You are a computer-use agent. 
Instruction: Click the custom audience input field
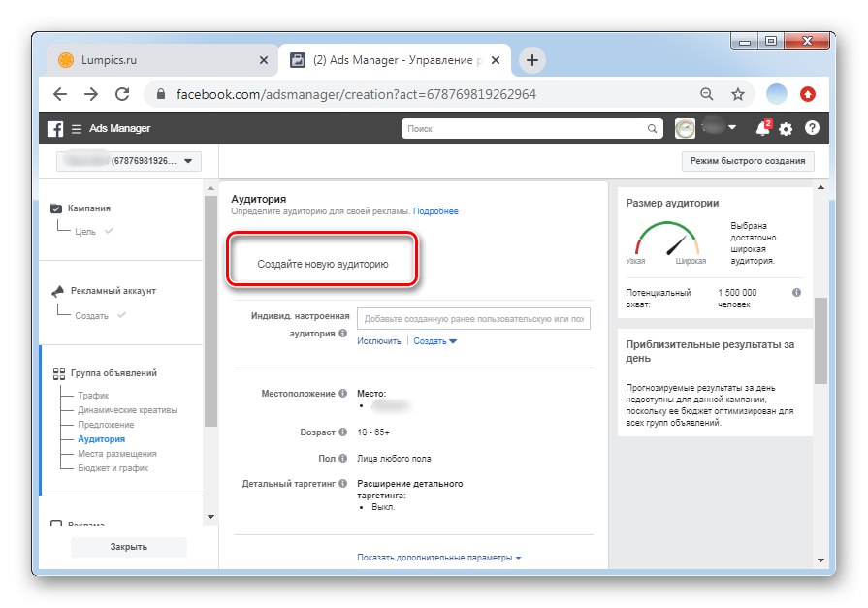pos(473,319)
